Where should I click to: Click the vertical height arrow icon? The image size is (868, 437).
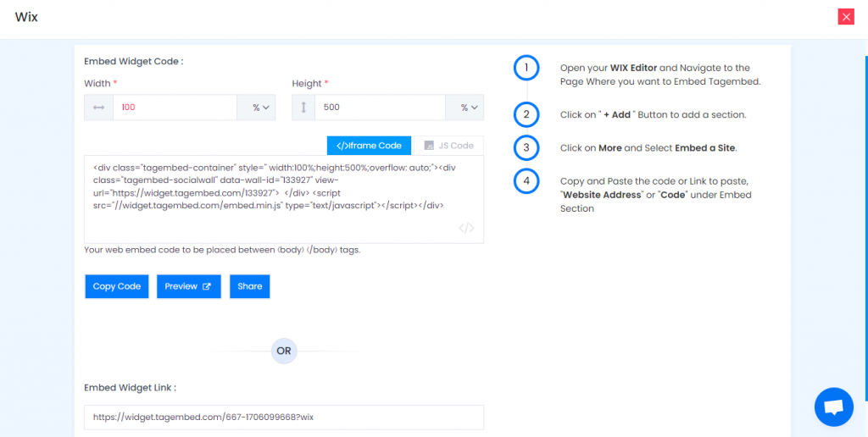(303, 108)
